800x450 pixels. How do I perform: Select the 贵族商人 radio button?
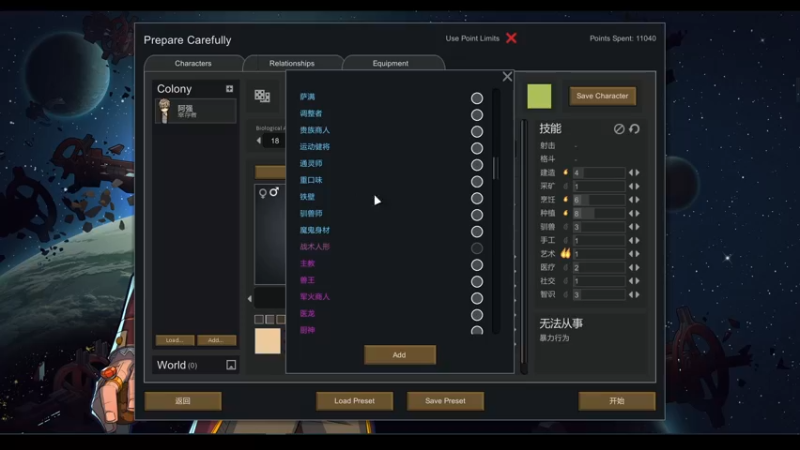(x=477, y=132)
